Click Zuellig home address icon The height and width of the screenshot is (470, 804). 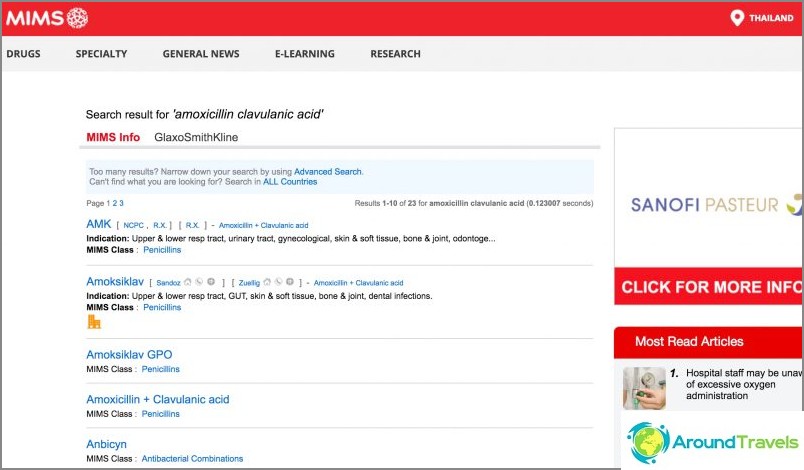pyautogui.click(x=267, y=282)
